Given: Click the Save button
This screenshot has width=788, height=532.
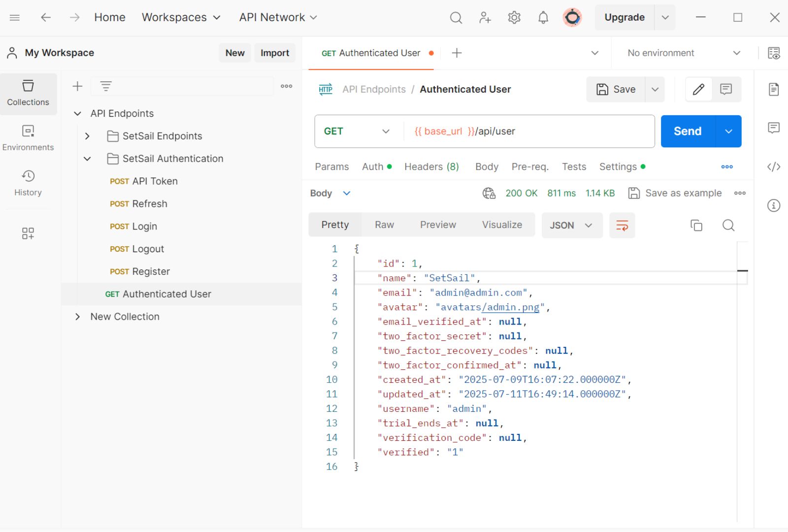Looking at the screenshot, I should click(616, 89).
